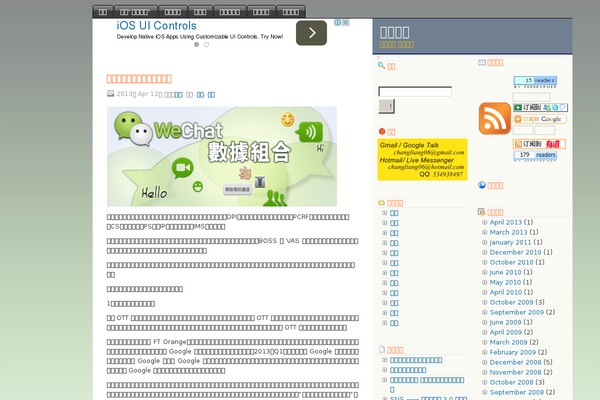Open the December 2010 archive

pos(515,252)
